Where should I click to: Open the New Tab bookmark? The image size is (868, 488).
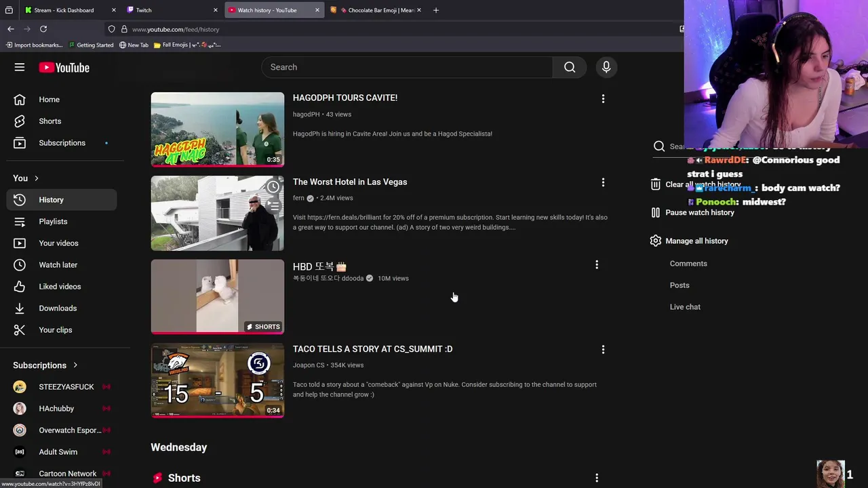(134, 45)
